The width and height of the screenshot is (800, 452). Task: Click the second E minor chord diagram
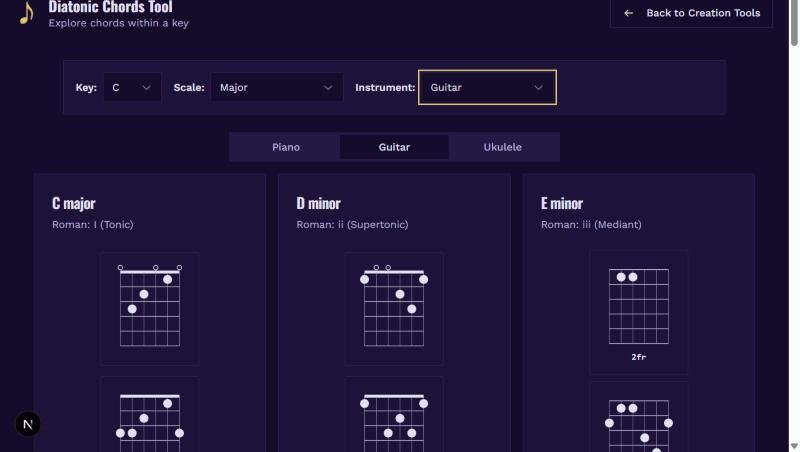(638, 418)
